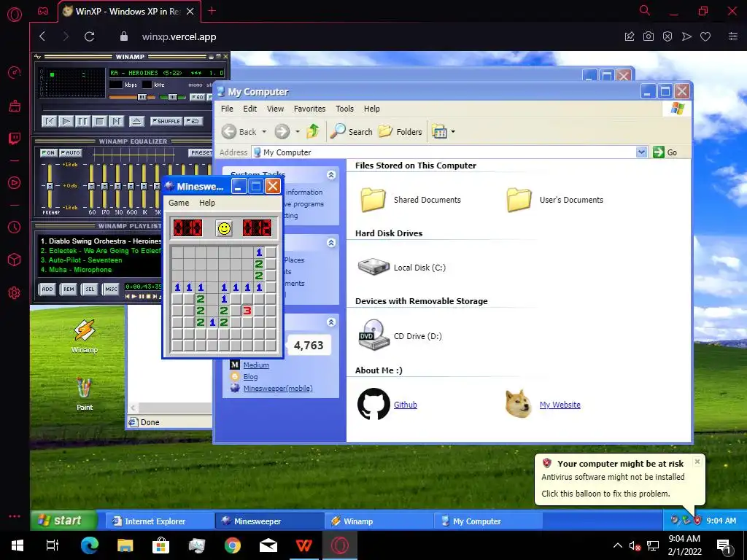This screenshot has height=560, width=747.
Task: Click the equalizer PREAMP slider
Action: point(50,185)
